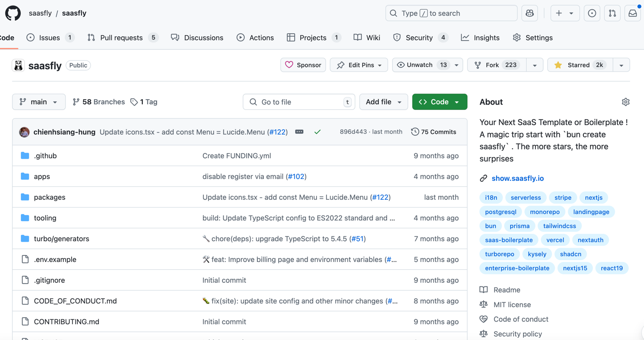The width and height of the screenshot is (644, 340).
Task: Open the main branch selector dropdown
Action: (x=39, y=101)
